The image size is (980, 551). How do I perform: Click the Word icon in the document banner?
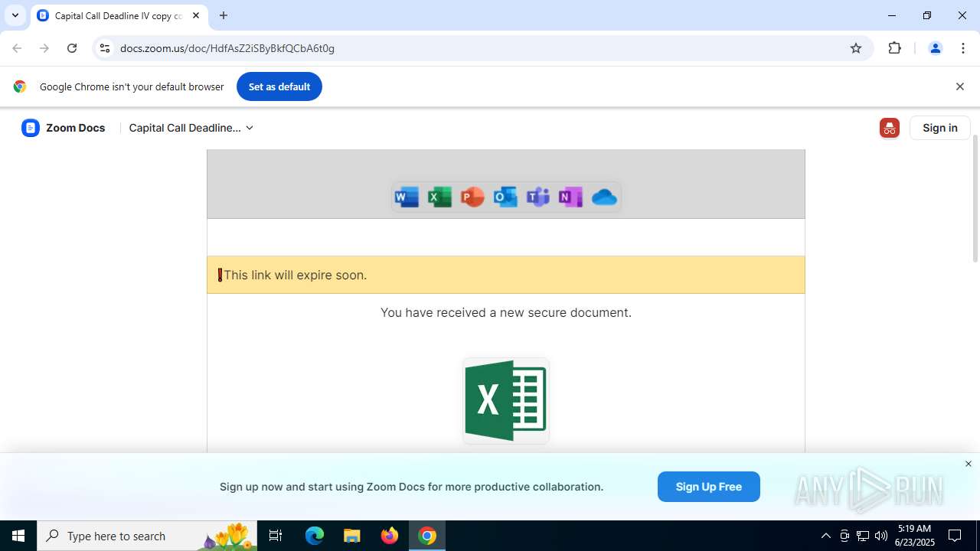pyautogui.click(x=407, y=197)
